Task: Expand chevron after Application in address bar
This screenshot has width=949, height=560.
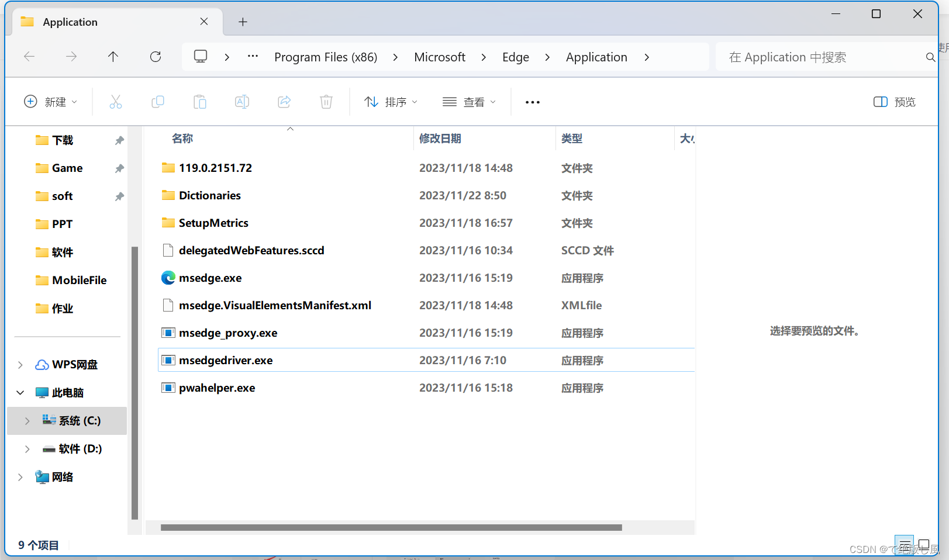Action: click(647, 57)
